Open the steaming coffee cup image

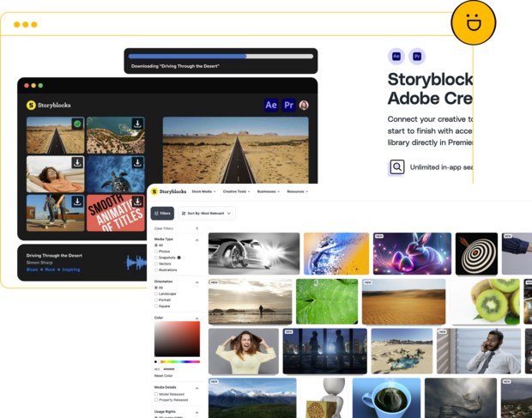tap(386, 398)
